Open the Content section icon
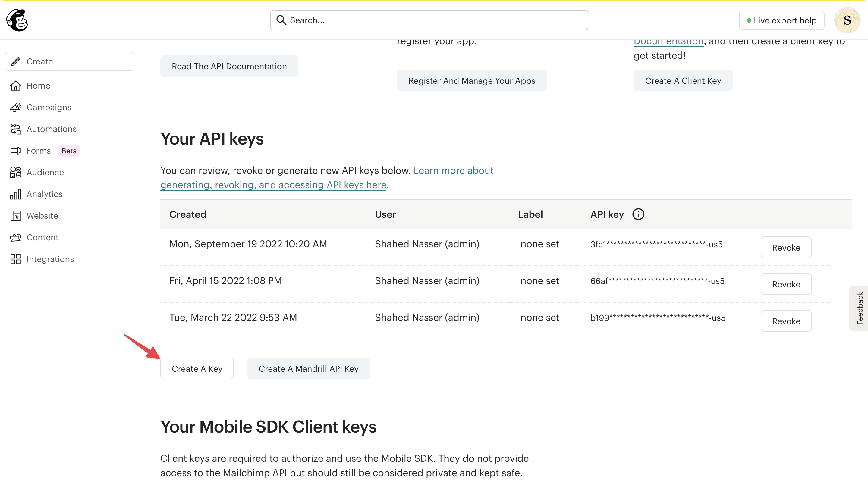This screenshot has width=868, height=488. coord(15,237)
